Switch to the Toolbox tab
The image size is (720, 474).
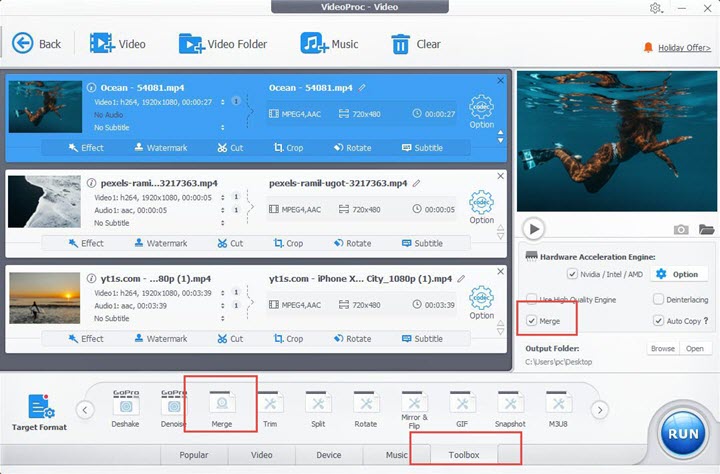pyautogui.click(x=464, y=455)
